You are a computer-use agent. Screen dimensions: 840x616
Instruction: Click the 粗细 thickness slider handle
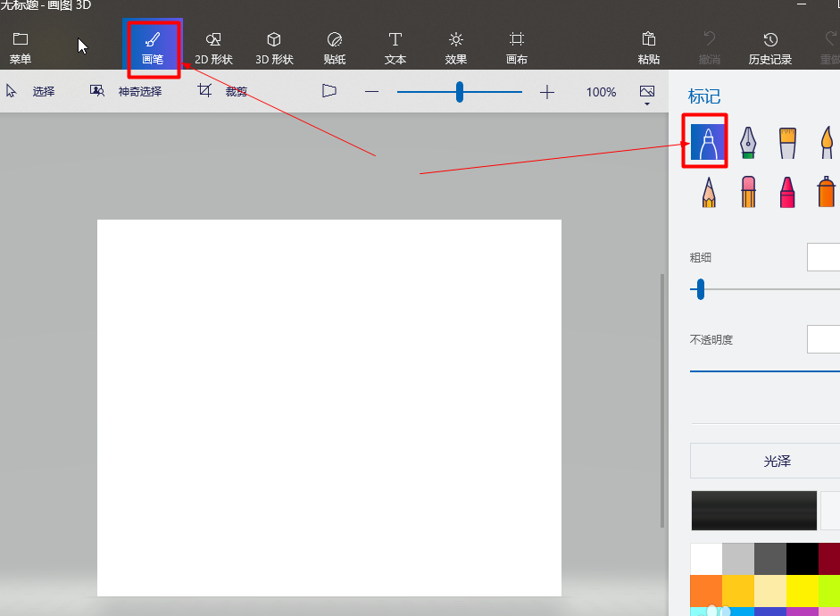pos(700,289)
